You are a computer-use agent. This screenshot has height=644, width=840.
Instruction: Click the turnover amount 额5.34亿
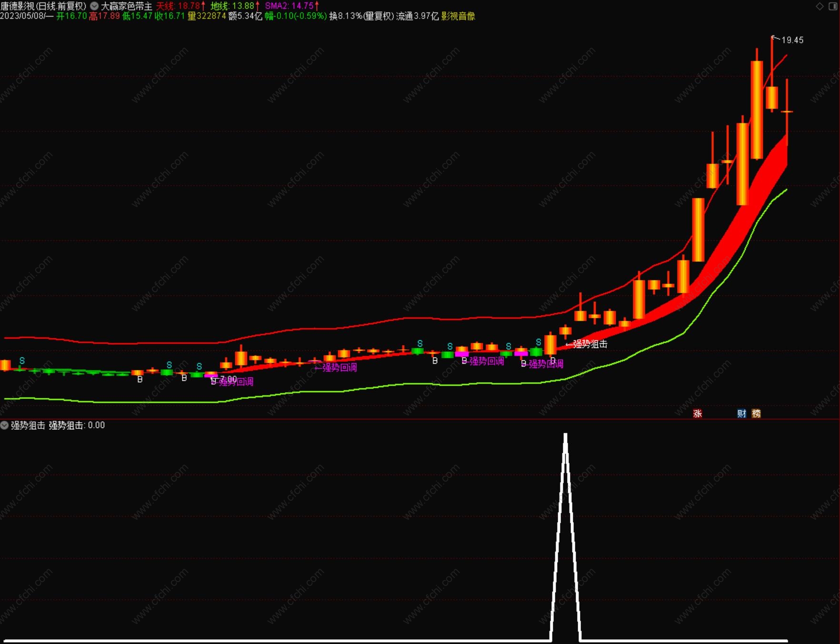(245, 16)
